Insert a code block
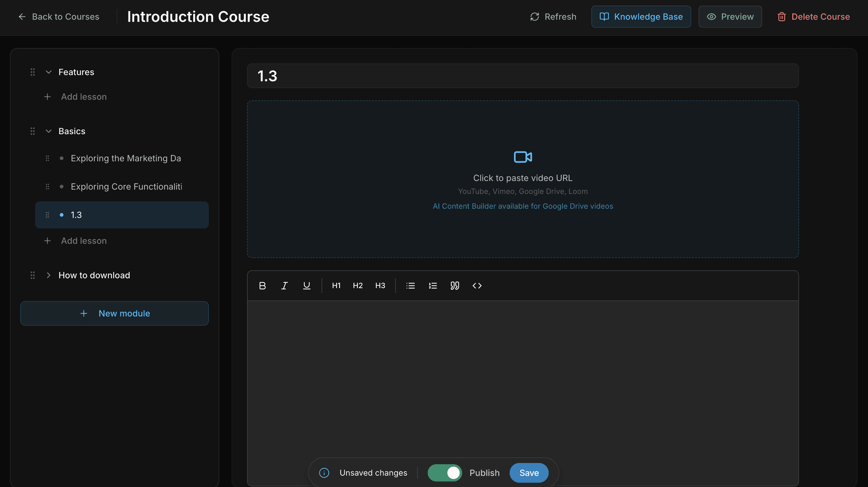This screenshot has width=868, height=487. tap(477, 285)
